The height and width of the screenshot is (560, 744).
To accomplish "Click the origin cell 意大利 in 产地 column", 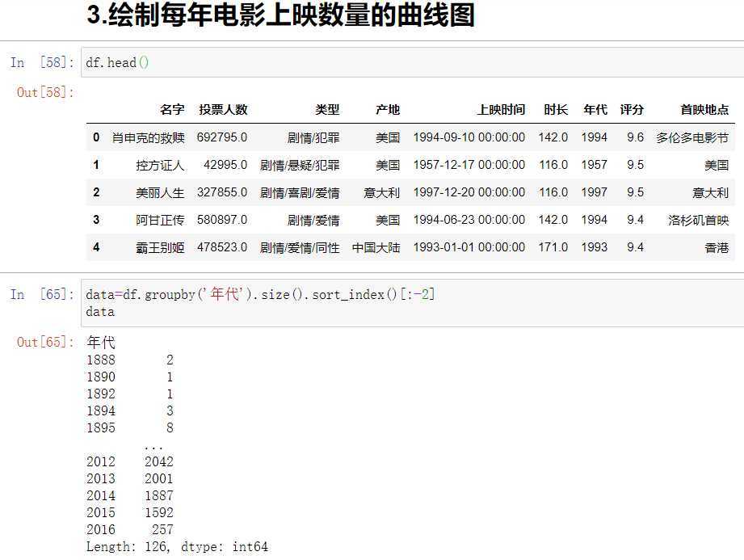I will click(381, 192).
